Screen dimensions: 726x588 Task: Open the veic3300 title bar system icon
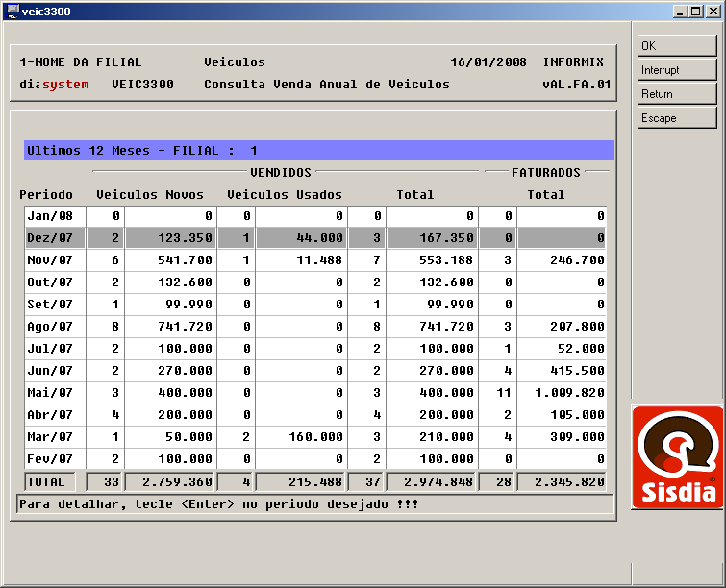tap(13, 11)
